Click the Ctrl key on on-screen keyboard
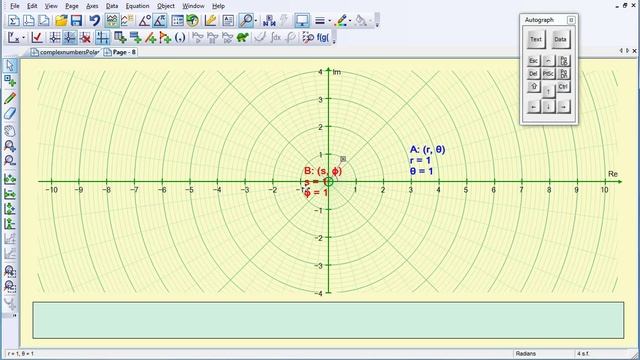Screen dimensions: 640x360 pyautogui.click(x=563, y=87)
